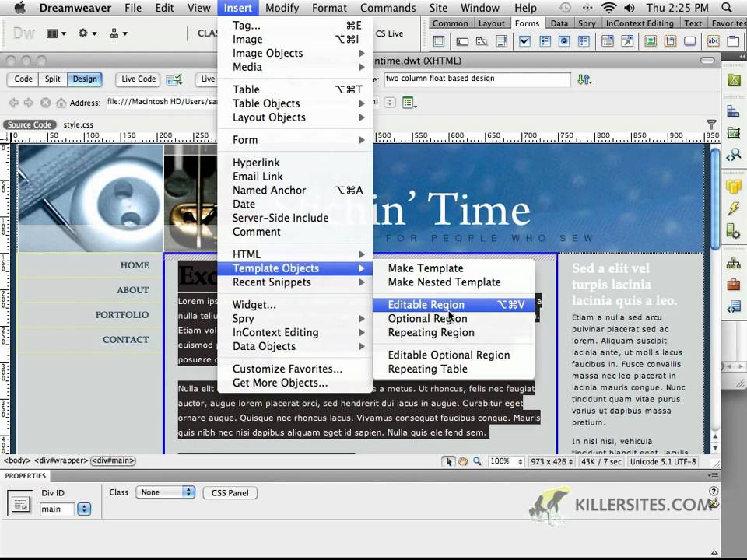Expand the Layout Objects submenu
Image resolution: width=747 pixels, height=560 pixels.
click(295, 117)
